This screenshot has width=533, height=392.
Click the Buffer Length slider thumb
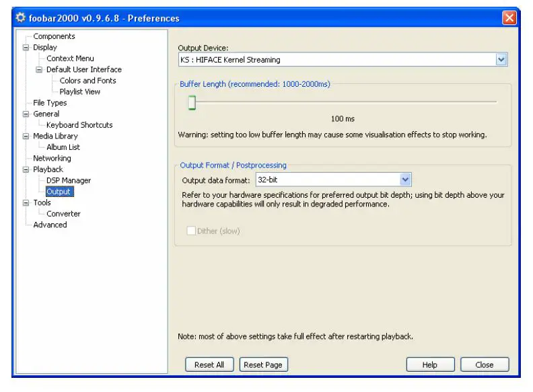192,102
